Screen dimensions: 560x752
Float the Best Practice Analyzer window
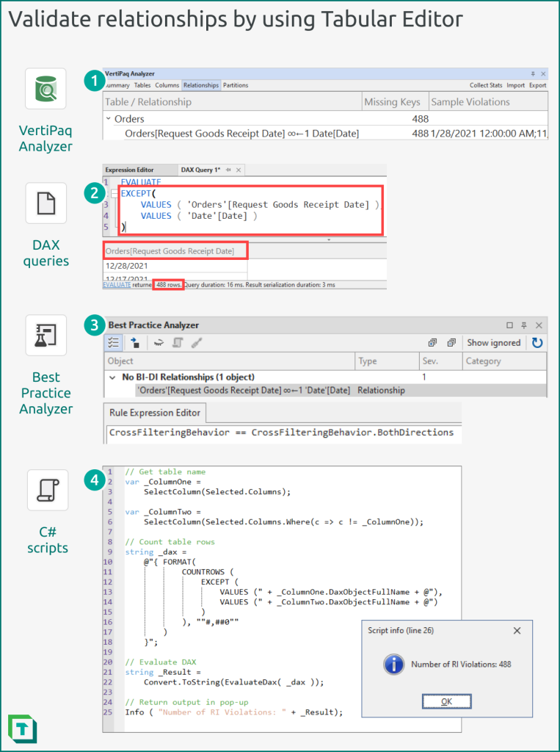pyautogui.click(x=509, y=325)
